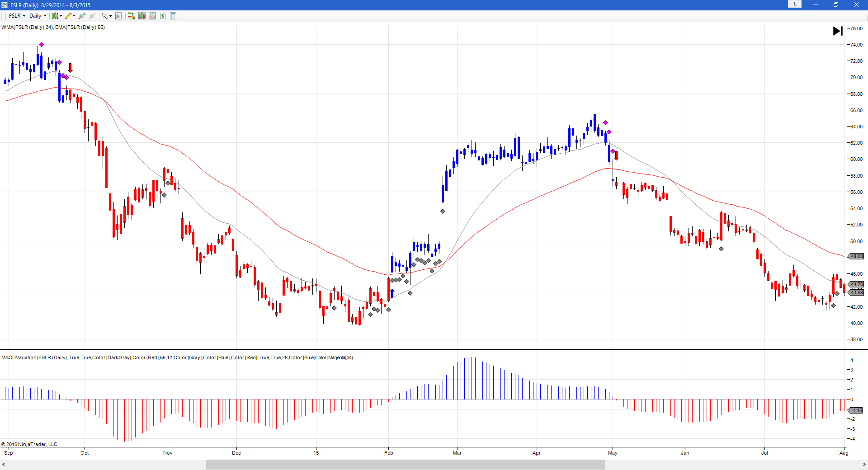
Task: Click the horizontal scrollbar thumb
Action: pyautogui.click(x=406, y=465)
